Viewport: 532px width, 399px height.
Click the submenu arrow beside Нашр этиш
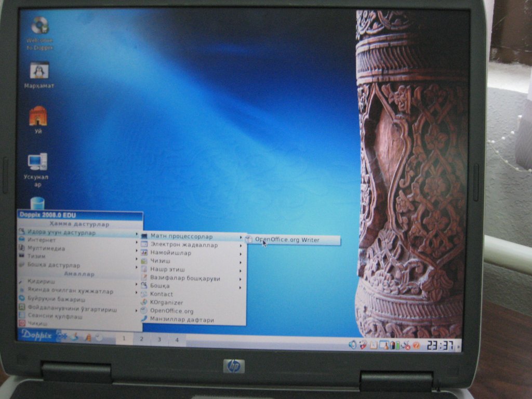pos(241,271)
